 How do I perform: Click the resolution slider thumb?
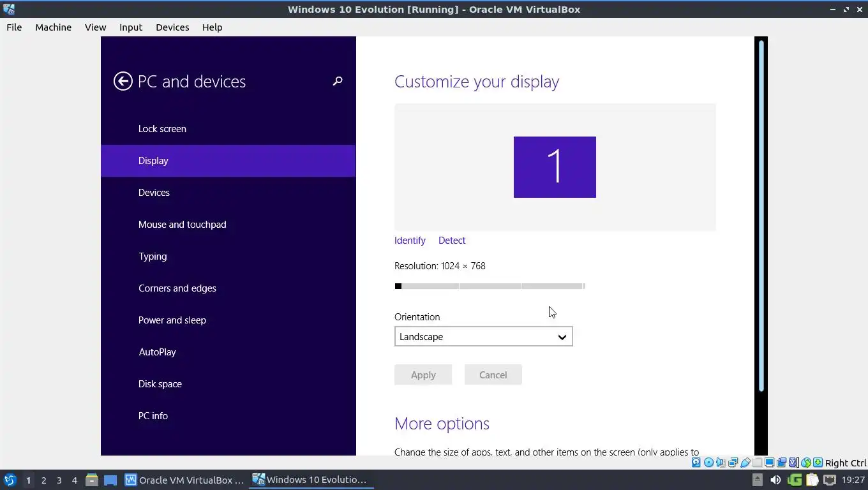(x=398, y=286)
